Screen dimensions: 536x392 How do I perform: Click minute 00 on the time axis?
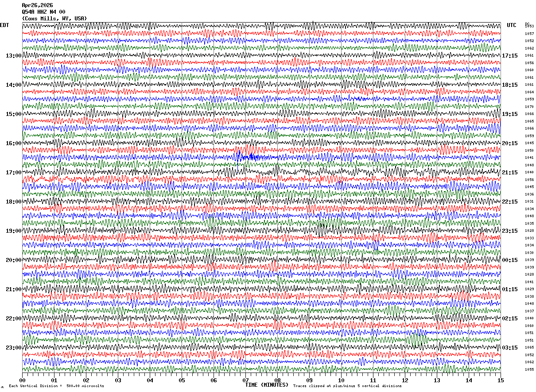(22, 380)
